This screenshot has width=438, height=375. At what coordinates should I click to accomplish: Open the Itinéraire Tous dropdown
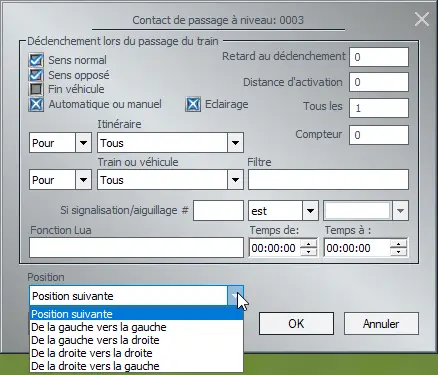point(235,143)
